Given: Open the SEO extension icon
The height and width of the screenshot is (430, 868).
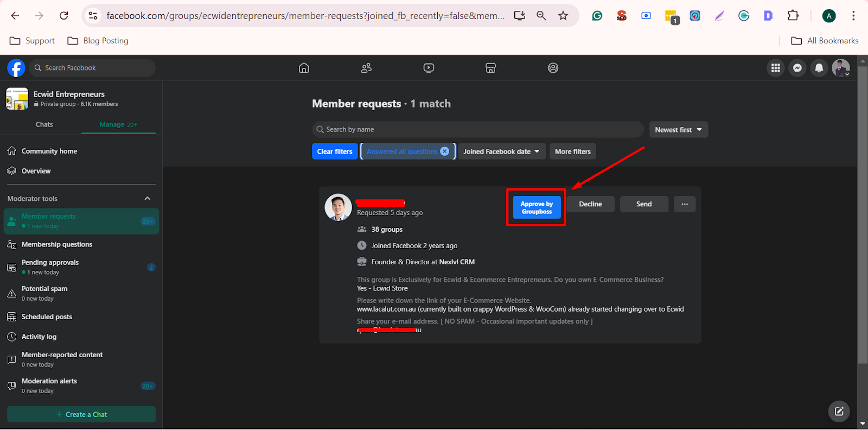Looking at the screenshot, I should pos(622,16).
